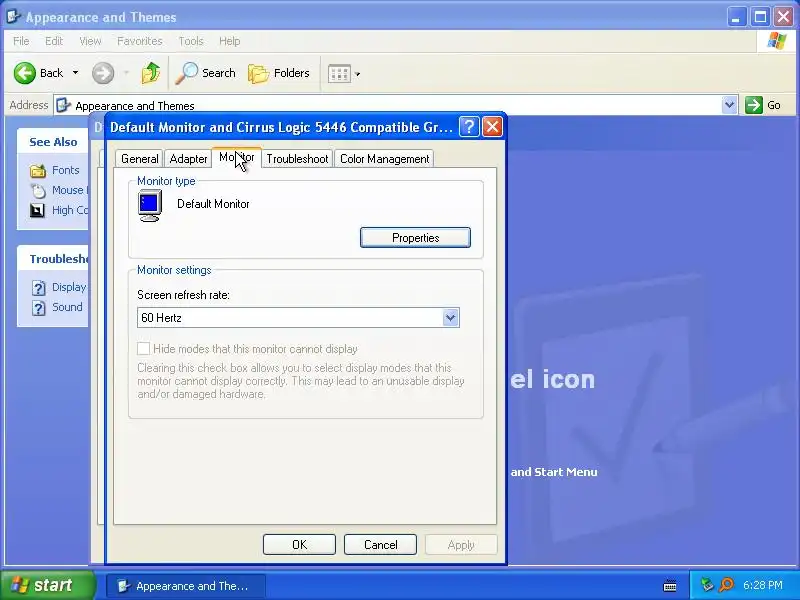This screenshot has width=800, height=600.
Task: Open the Tools menu
Action: click(x=191, y=41)
